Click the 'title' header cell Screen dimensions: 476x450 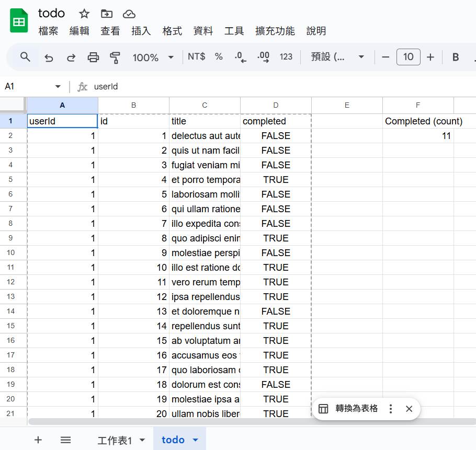(205, 121)
